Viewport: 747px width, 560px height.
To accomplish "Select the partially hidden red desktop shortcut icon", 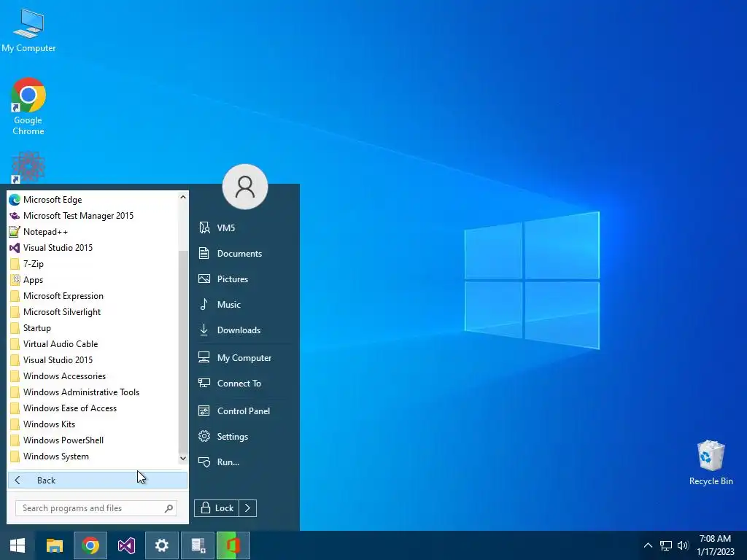I will pyautogui.click(x=28, y=167).
